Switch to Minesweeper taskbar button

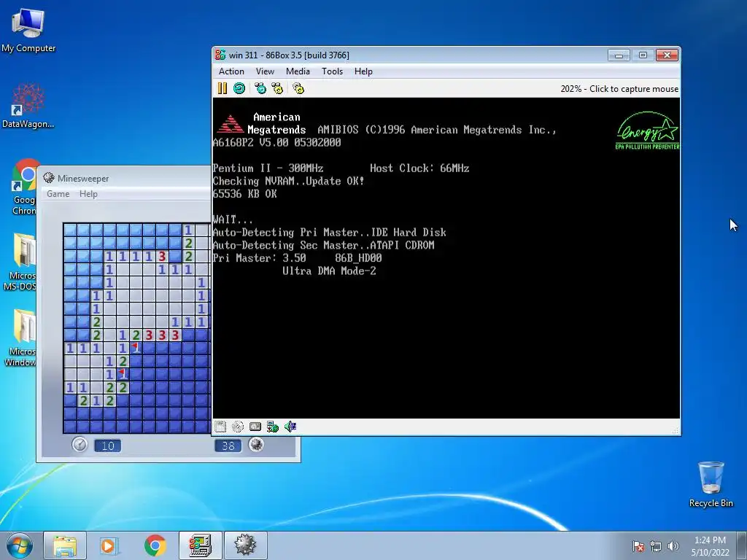point(246,545)
